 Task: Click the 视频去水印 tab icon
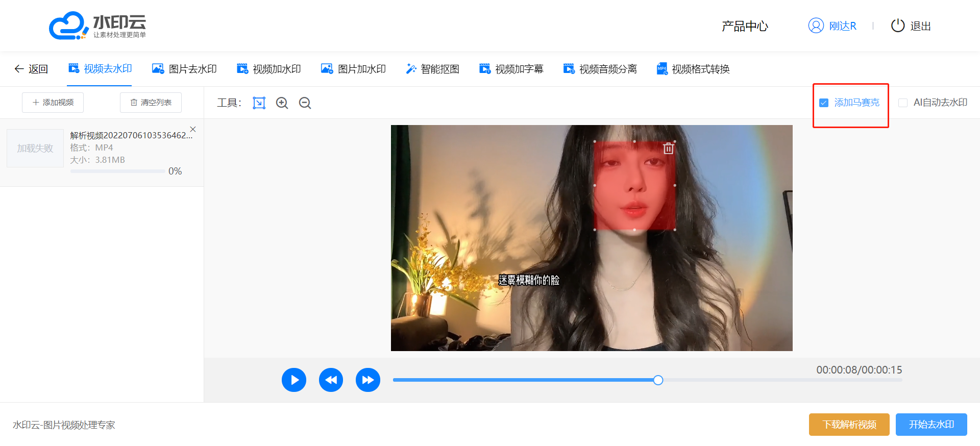tap(74, 68)
